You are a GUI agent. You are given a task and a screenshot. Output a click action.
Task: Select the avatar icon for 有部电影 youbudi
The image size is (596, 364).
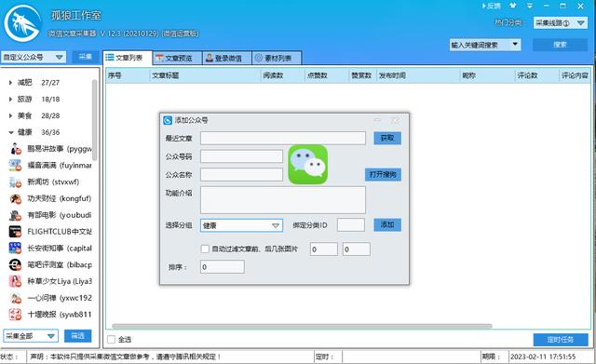coord(16,215)
